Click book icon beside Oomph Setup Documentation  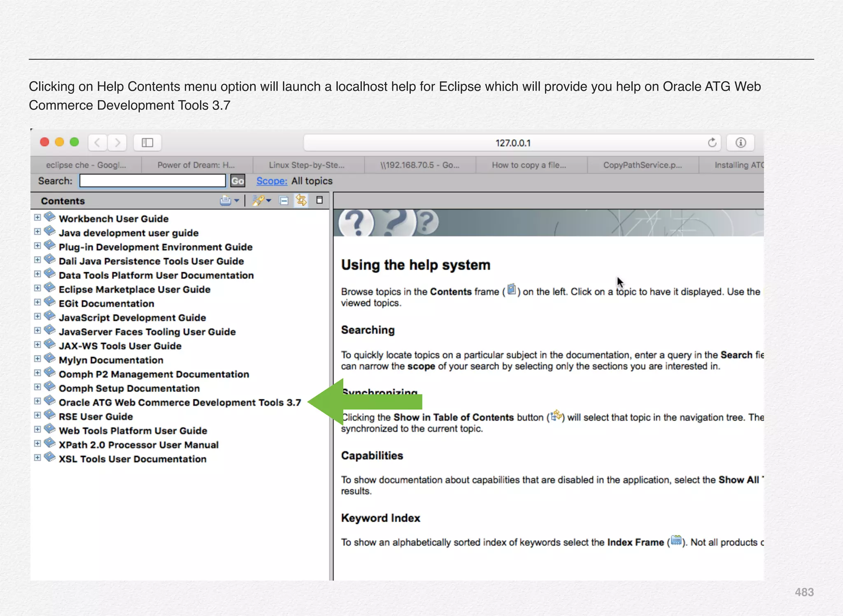pyautogui.click(x=50, y=386)
